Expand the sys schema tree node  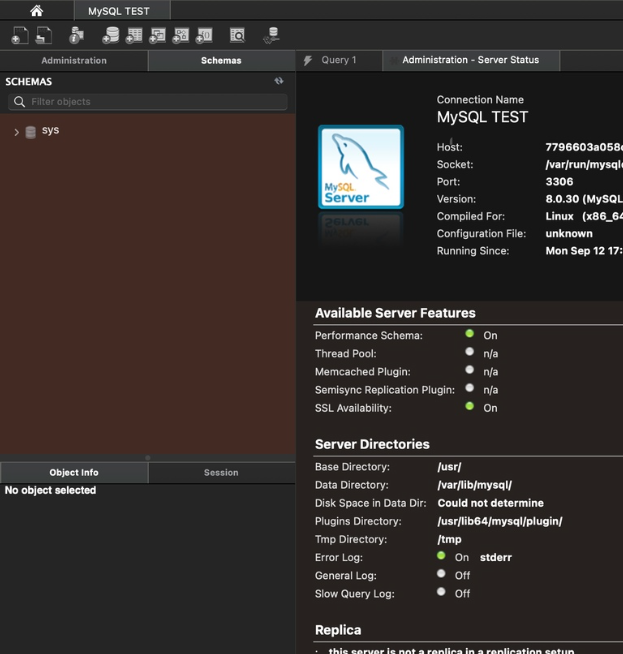click(16, 132)
